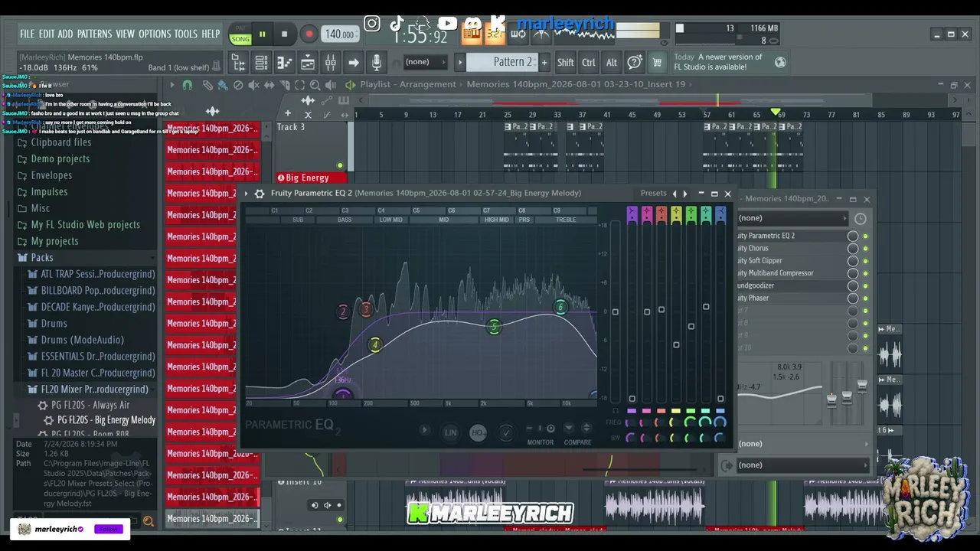
Task: Click the Ctrl button in toolbar
Action: pos(588,63)
